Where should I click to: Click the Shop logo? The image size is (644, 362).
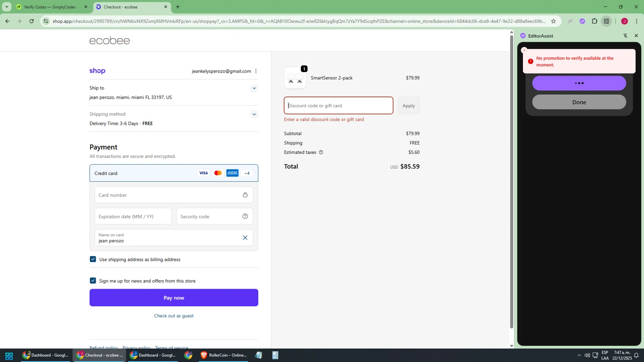(97, 71)
